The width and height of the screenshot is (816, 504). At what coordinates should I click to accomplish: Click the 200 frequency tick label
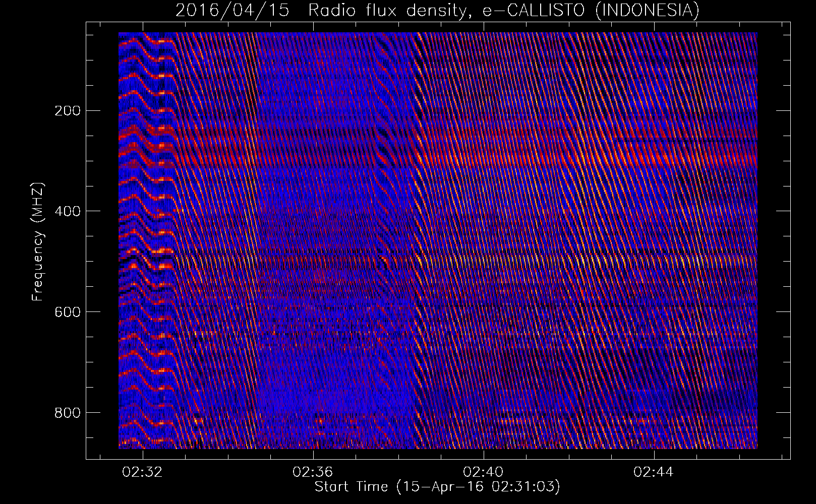coord(67,110)
